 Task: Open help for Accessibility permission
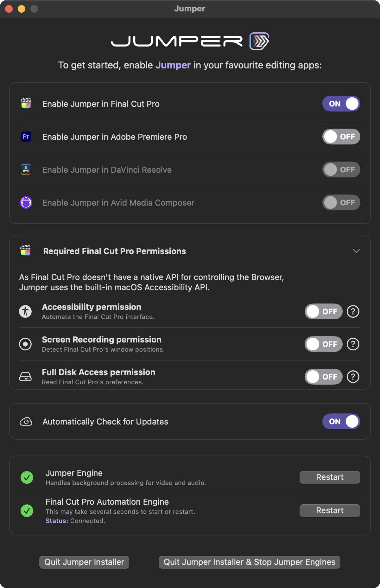pyautogui.click(x=353, y=311)
